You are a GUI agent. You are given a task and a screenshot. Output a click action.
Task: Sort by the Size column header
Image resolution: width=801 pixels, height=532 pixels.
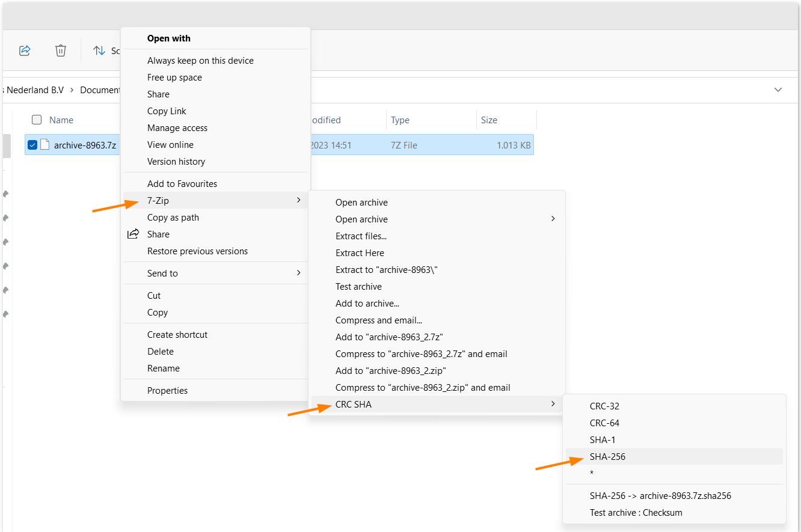[489, 120]
